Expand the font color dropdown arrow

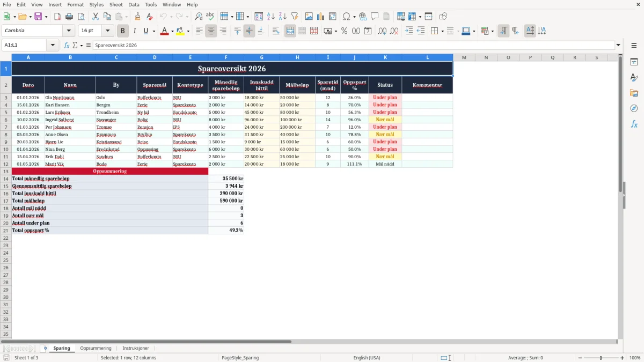coord(172,31)
